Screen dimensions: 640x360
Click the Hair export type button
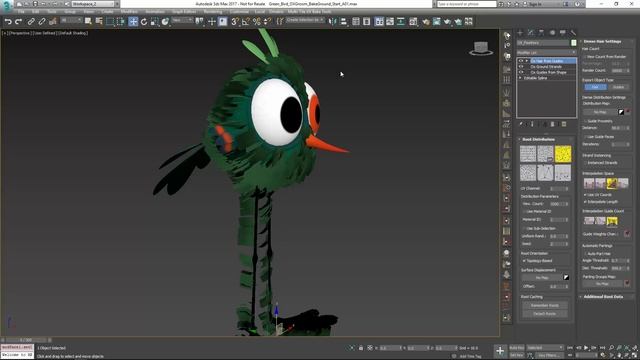(x=595, y=87)
